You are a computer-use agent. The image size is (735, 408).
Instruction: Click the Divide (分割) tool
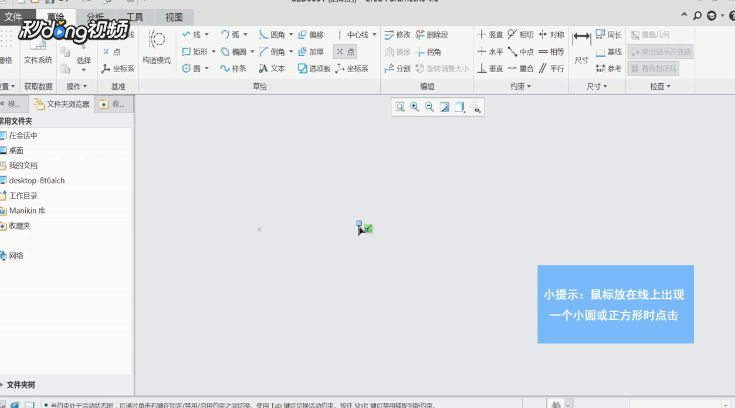click(x=398, y=68)
